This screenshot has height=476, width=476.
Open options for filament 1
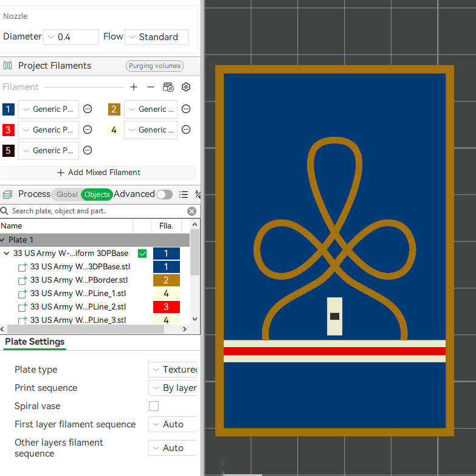tap(88, 109)
